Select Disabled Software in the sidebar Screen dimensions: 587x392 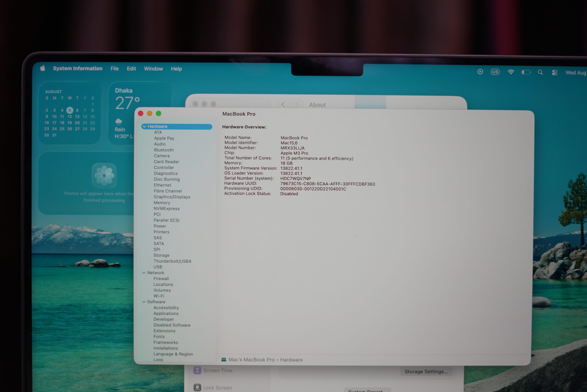tap(172, 325)
